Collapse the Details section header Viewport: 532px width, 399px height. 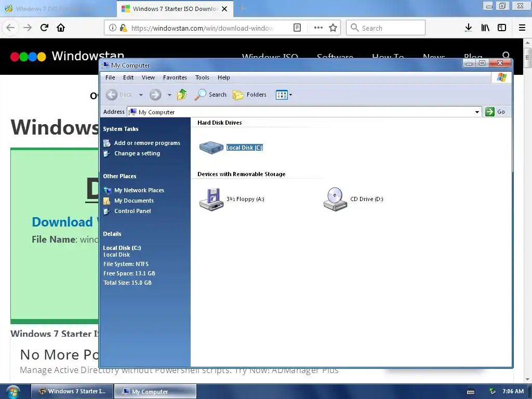click(x=112, y=234)
